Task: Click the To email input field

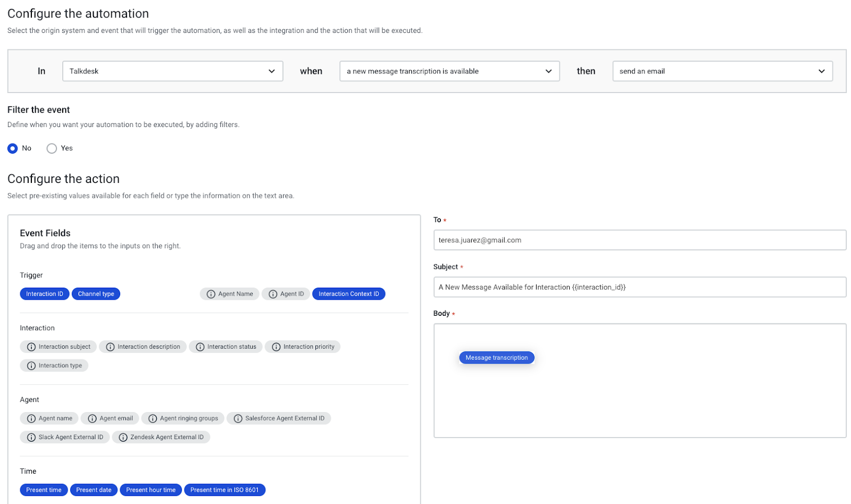Action: tap(640, 240)
